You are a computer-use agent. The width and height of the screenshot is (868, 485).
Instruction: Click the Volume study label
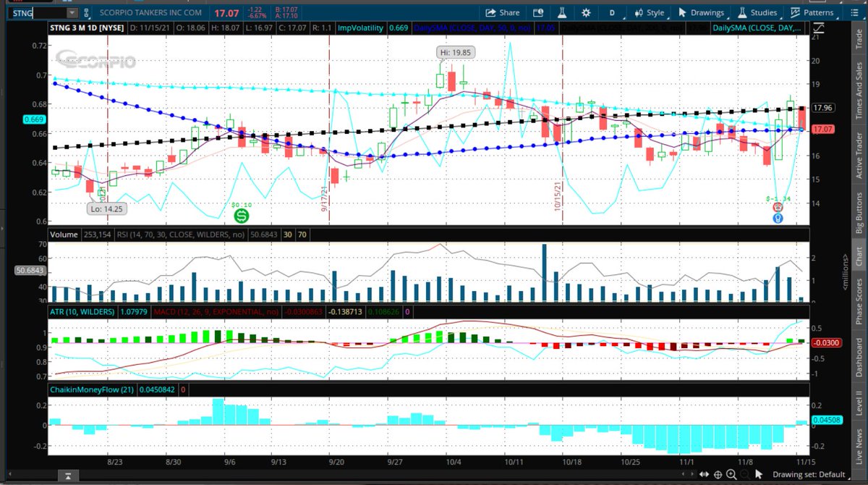64,235
